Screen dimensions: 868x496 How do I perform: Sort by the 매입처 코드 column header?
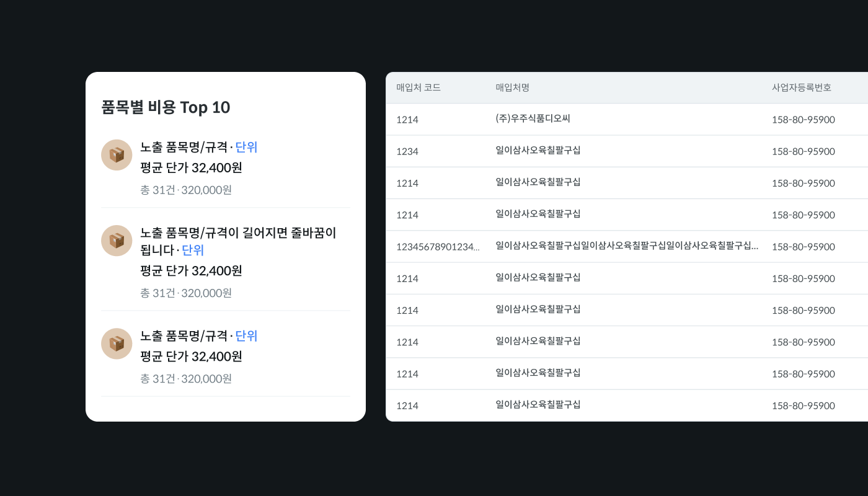pos(418,87)
